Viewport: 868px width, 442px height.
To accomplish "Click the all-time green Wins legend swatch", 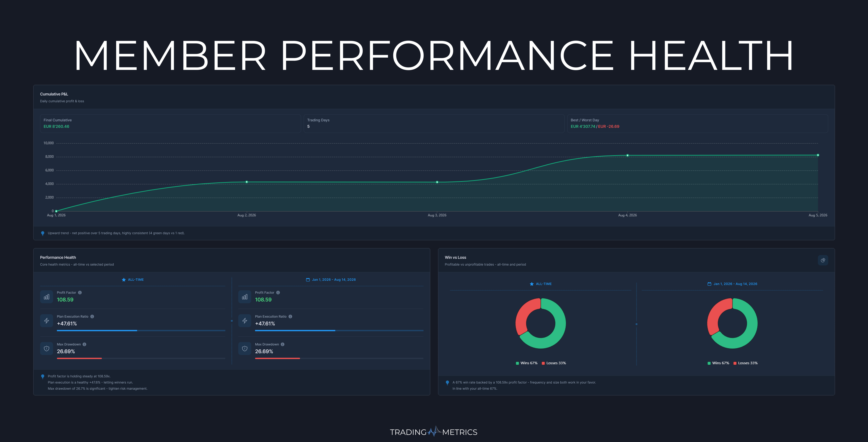I will pyautogui.click(x=517, y=363).
